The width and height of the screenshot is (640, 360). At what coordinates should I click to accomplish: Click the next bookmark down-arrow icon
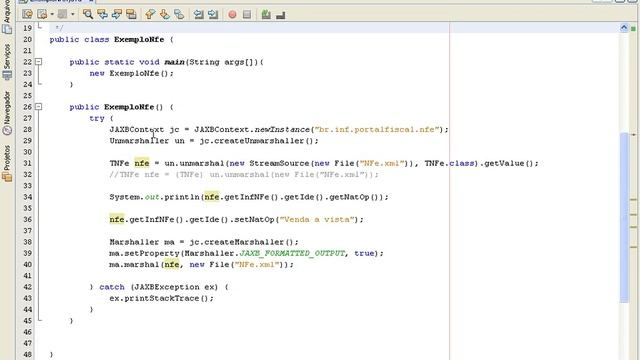(164, 14)
